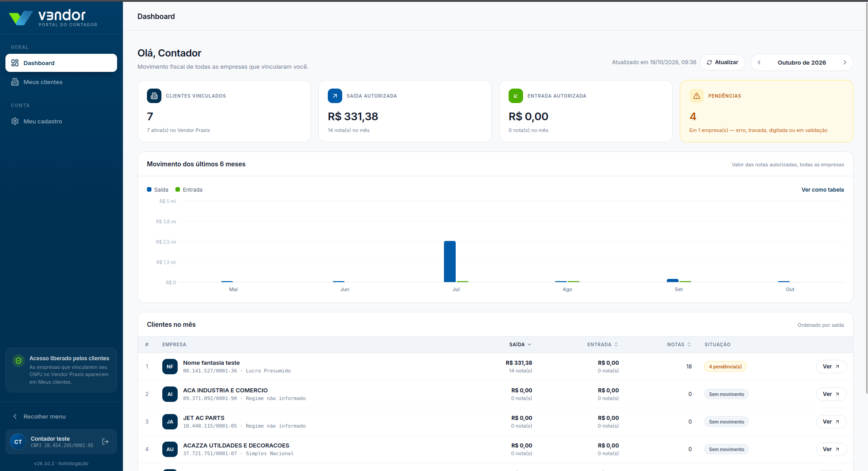Click the shield icon in Acesso liberado notice
This screenshot has height=471, width=868.
[x=19, y=361]
